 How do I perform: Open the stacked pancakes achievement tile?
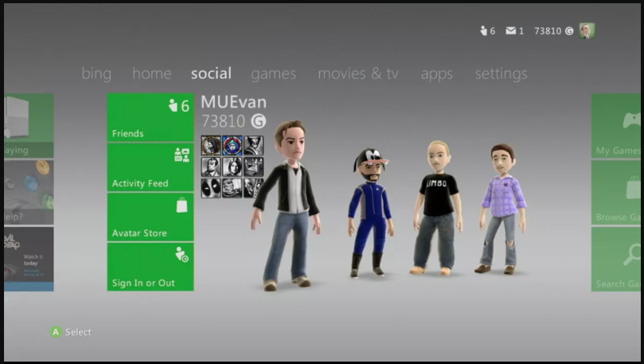pyautogui.click(x=232, y=188)
